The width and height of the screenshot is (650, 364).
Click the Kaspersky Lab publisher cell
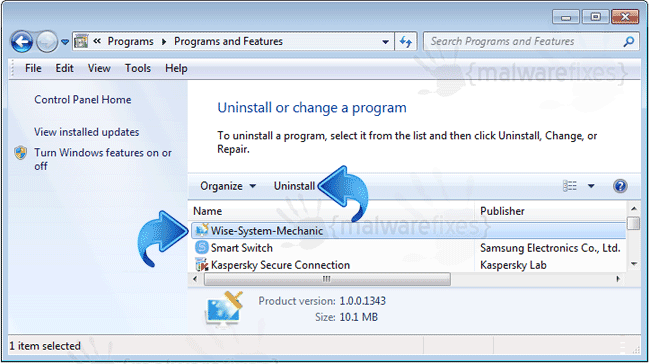point(513,265)
